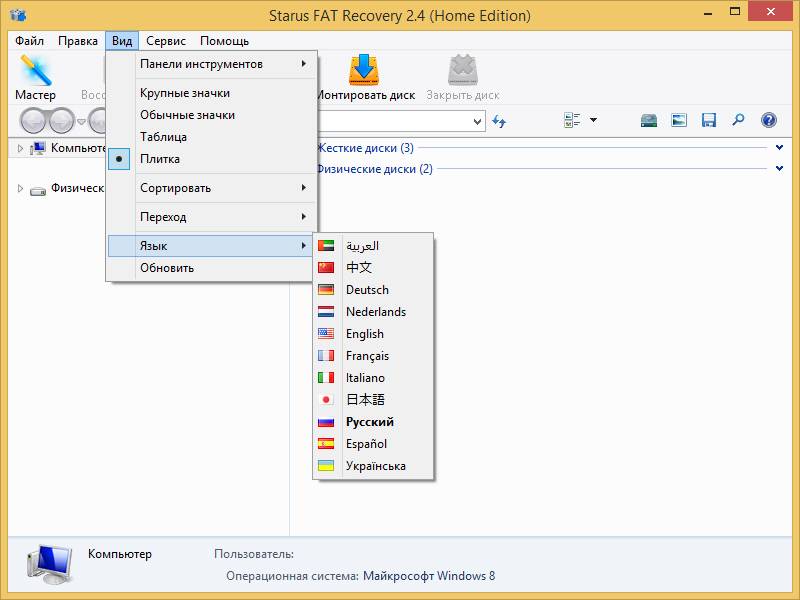Open the help question mark icon
Screen dimensions: 800x600
point(768,121)
